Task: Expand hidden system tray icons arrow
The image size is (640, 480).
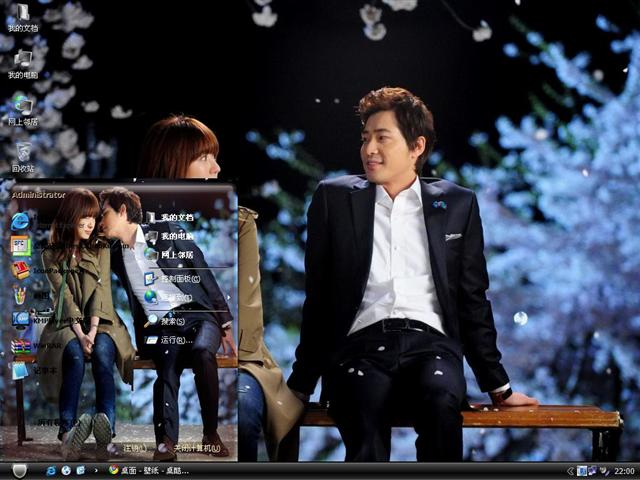Action: click(x=571, y=471)
